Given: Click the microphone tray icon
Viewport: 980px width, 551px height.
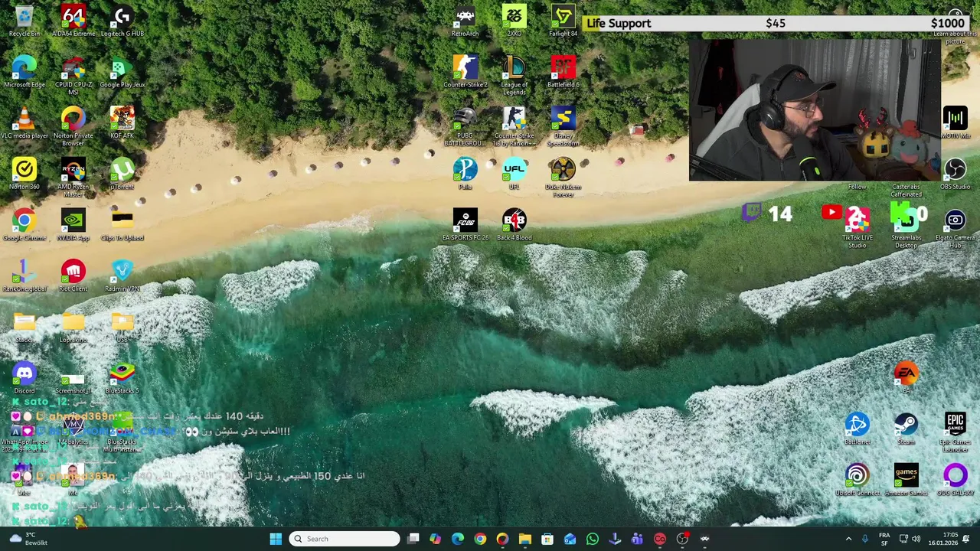Looking at the screenshot, I should click(865, 539).
